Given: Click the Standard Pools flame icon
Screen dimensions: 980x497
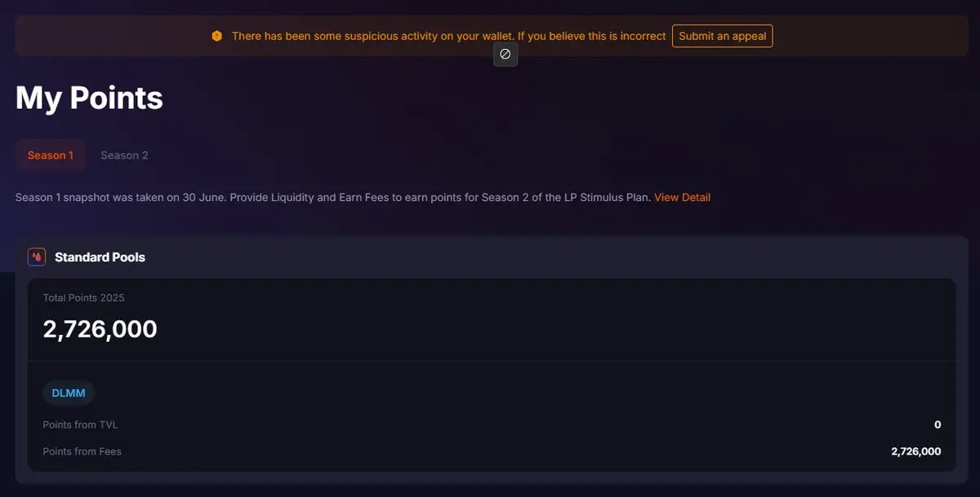Looking at the screenshot, I should 37,257.
